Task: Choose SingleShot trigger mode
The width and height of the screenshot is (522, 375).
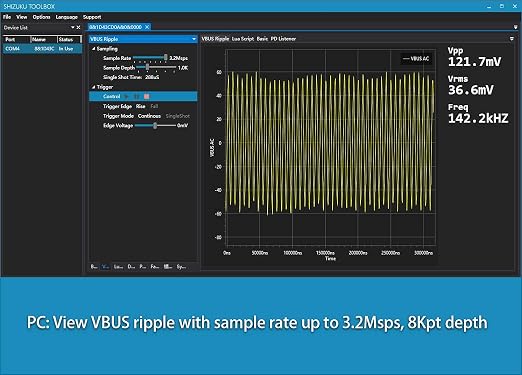Action: [x=178, y=116]
